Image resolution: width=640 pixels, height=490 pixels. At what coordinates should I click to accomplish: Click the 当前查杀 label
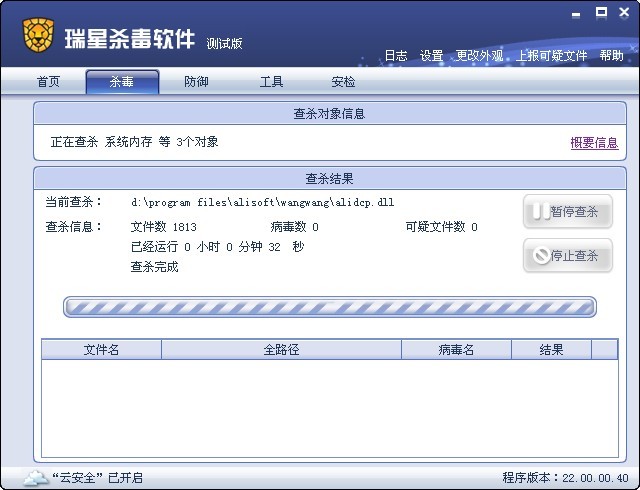pyautogui.click(x=73, y=202)
